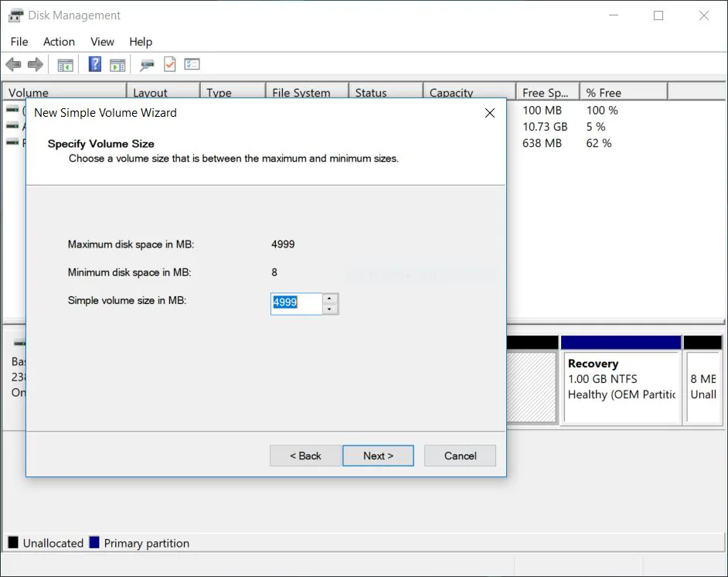Screen dimensions: 728x577
Task: Click the Forward arrow toolbar icon
Action: click(x=36, y=64)
